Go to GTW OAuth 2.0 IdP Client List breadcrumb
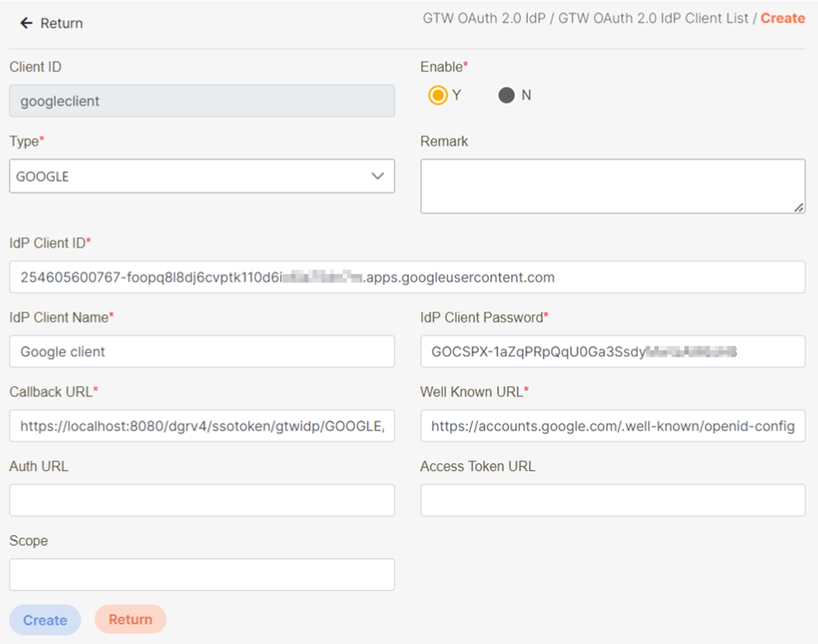Image resolution: width=818 pixels, height=644 pixels. click(x=653, y=19)
